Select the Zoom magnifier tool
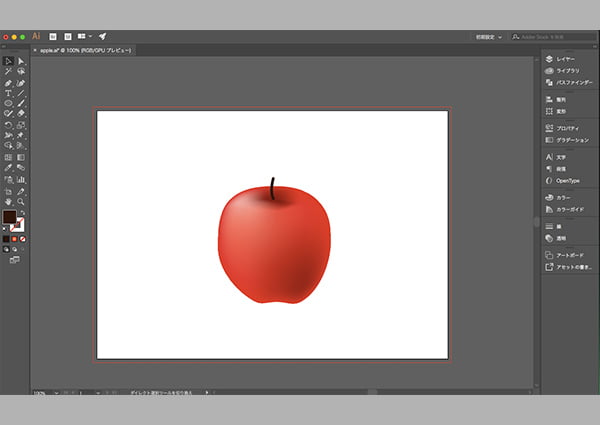600x425 pixels. click(21, 201)
